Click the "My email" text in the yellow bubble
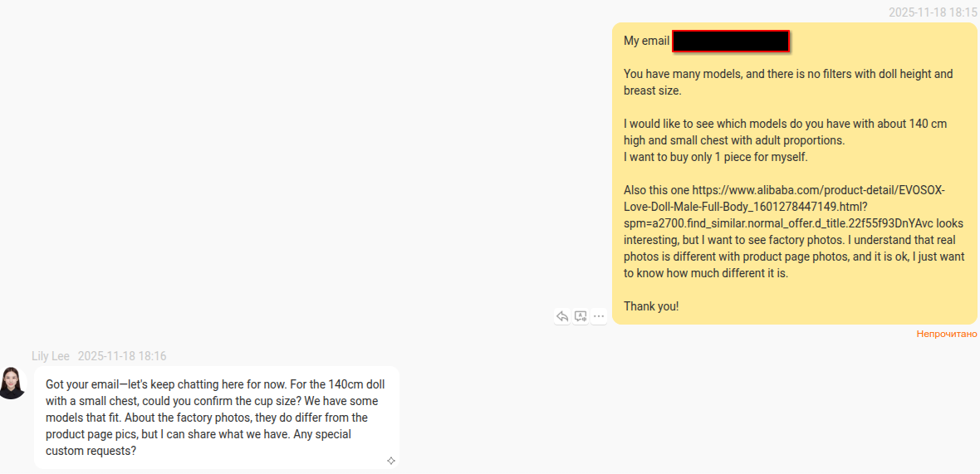980x474 pixels. click(646, 41)
